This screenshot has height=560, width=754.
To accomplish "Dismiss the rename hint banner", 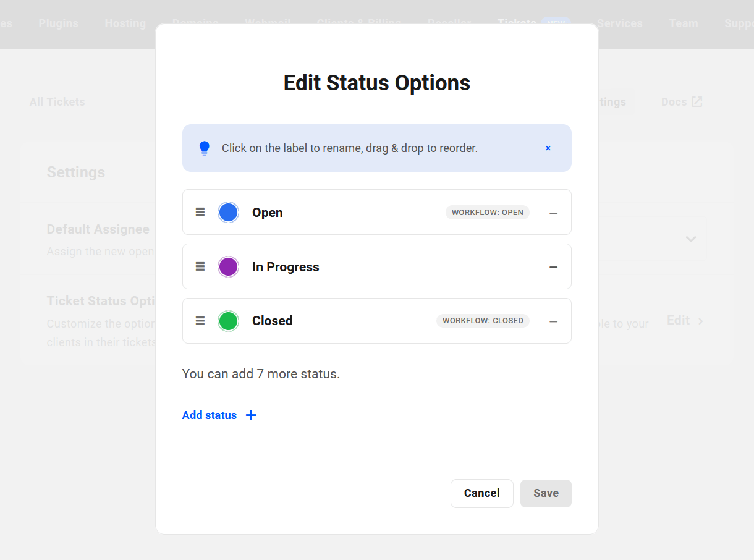I will point(548,148).
